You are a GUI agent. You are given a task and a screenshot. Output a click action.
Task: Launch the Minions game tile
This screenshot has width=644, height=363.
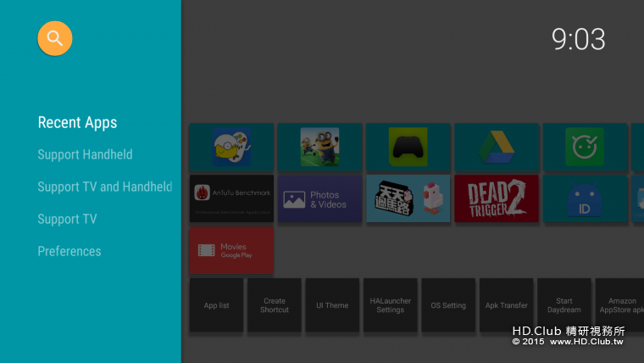320,147
